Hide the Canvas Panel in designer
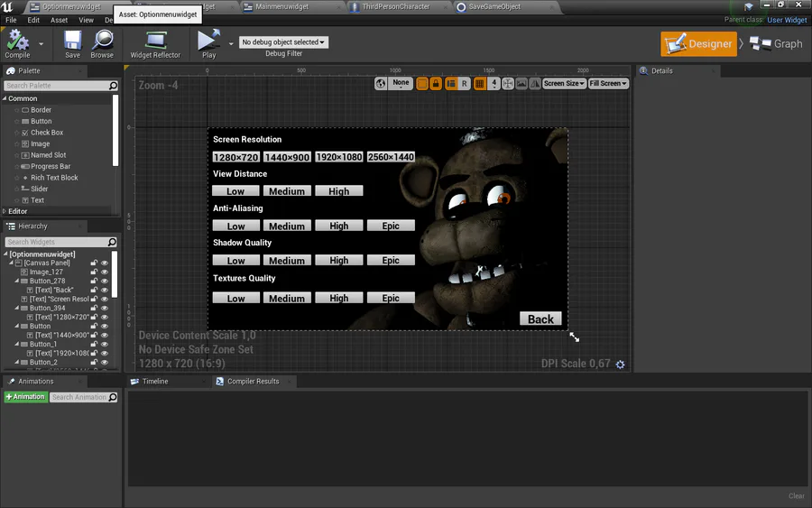Screen dimensions: 812x508 coord(104,263)
